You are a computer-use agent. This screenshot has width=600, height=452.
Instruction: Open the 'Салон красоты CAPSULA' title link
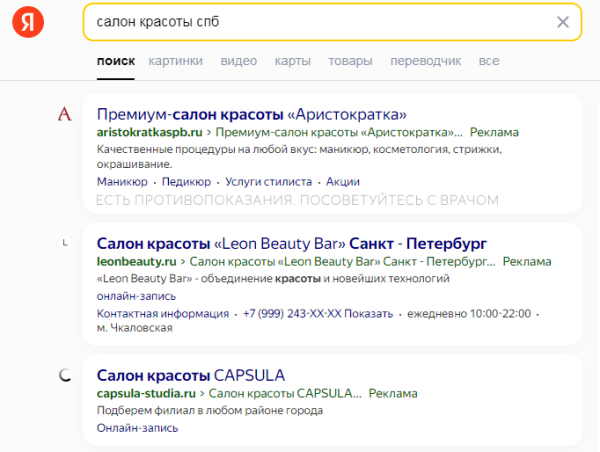click(191, 375)
